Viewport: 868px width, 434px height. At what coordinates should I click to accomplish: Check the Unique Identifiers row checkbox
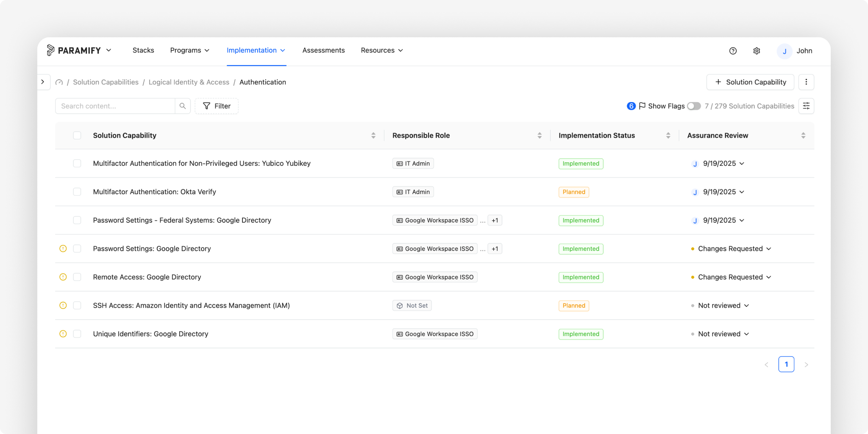click(77, 334)
